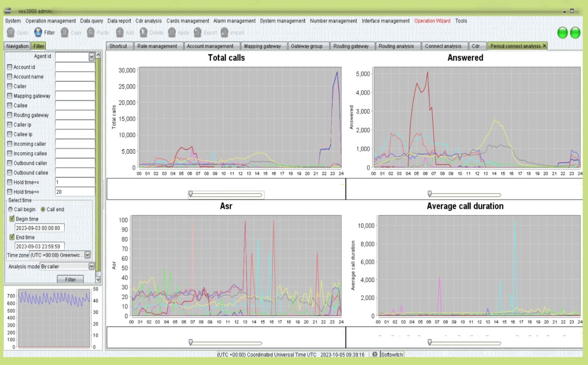Open the Analysis mode dropdown
588x365 pixels.
[92, 266]
